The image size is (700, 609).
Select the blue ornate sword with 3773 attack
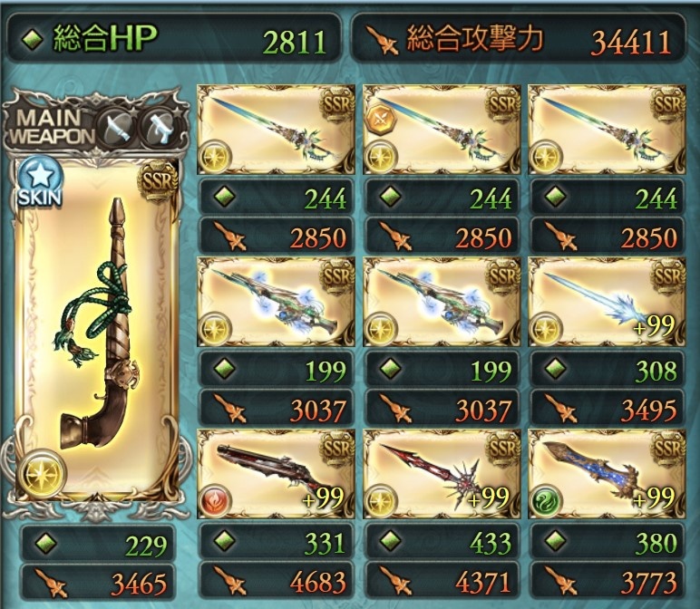coord(607,474)
